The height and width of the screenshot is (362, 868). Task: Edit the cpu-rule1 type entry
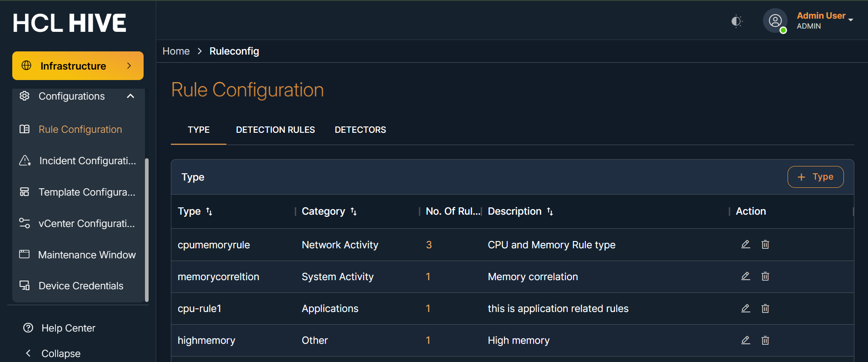point(745,308)
